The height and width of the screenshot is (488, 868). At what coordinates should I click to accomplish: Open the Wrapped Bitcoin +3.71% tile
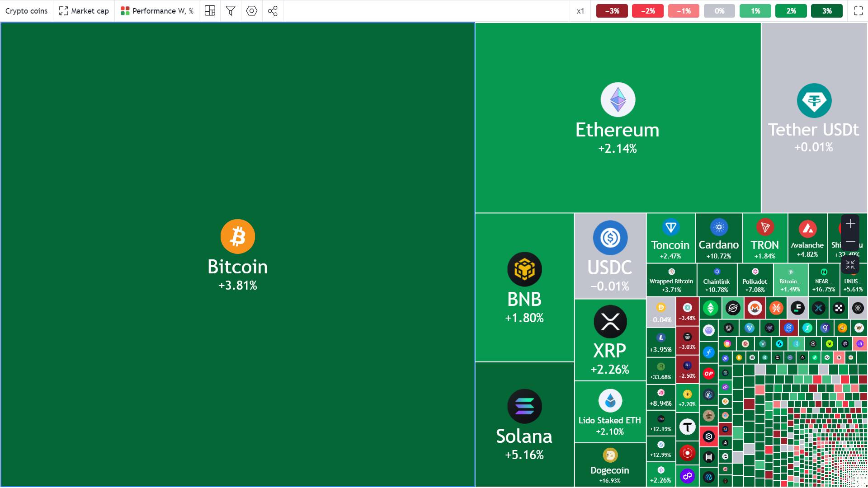(x=671, y=280)
